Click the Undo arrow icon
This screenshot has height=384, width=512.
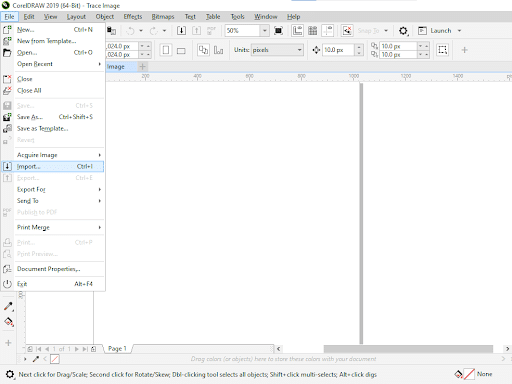tap(130, 31)
